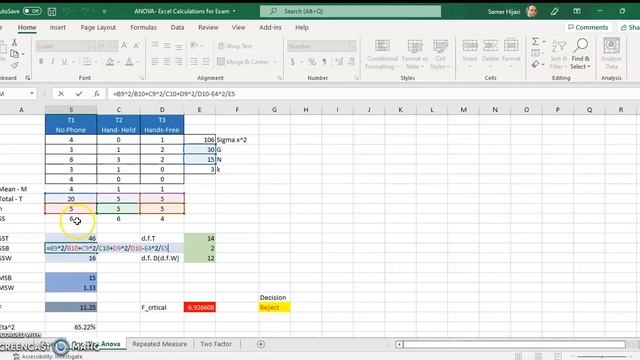This screenshot has width=640, height=360.
Task: Confirm formula with the checkmark
Action: (79, 94)
